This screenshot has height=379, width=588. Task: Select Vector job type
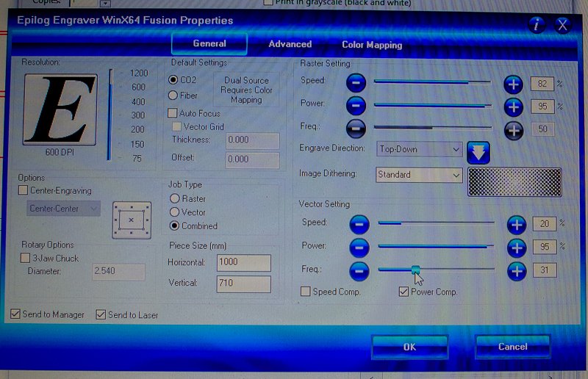(174, 212)
